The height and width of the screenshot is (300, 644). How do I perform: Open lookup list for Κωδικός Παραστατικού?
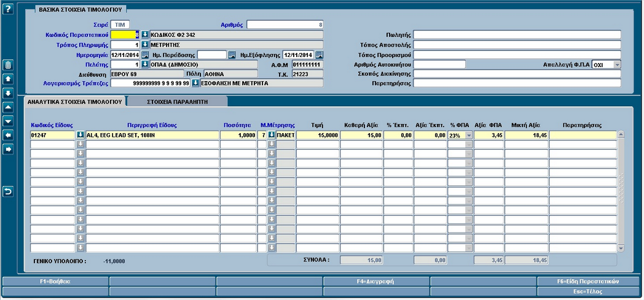tap(145, 34)
